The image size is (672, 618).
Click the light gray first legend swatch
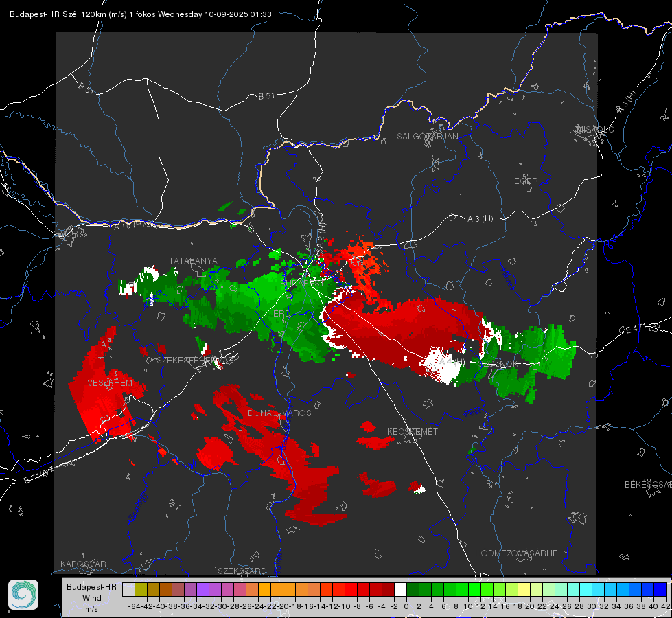point(128,589)
